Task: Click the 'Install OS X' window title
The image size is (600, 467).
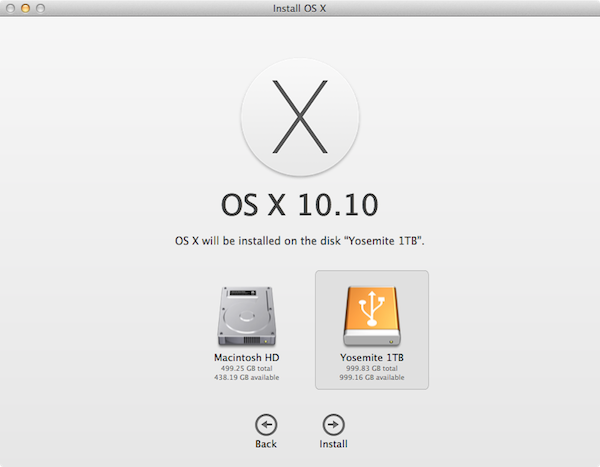Action: pyautogui.click(x=299, y=8)
